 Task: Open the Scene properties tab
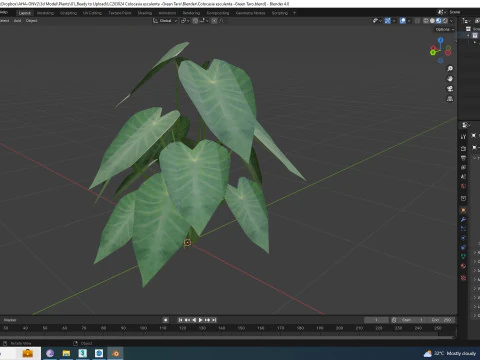[463, 176]
